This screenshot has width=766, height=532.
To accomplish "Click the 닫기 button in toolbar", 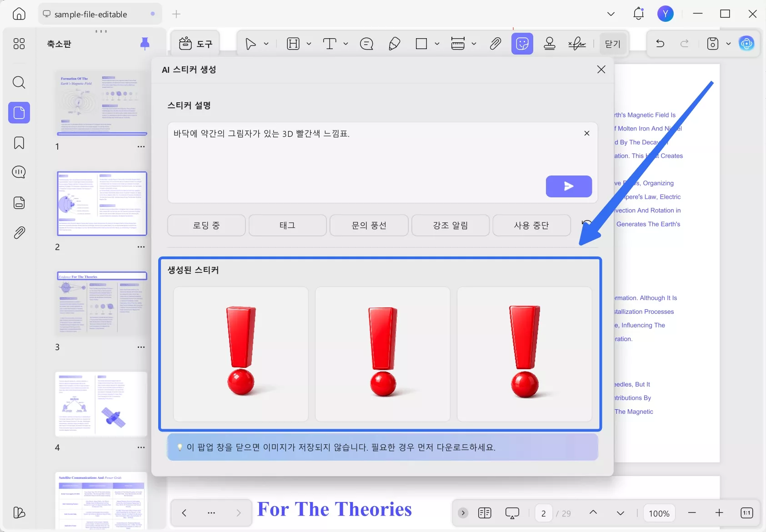I will click(x=613, y=44).
